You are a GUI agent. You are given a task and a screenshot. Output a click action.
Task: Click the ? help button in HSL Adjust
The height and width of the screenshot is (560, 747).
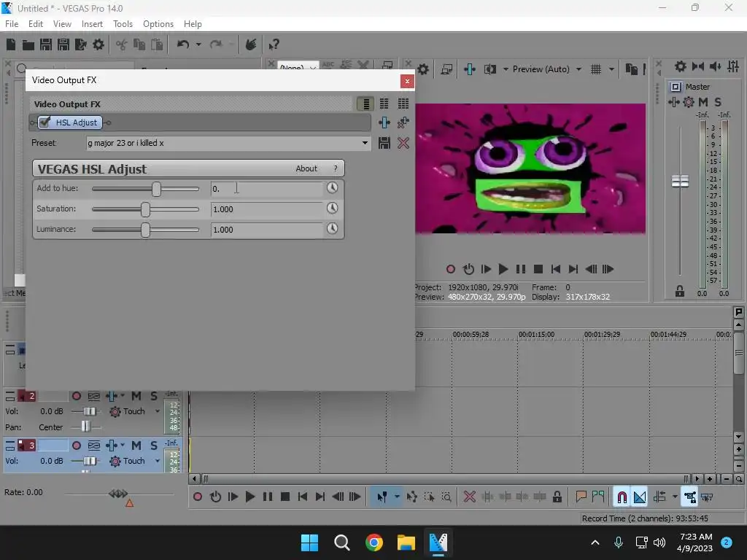click(x=336, y=168)
